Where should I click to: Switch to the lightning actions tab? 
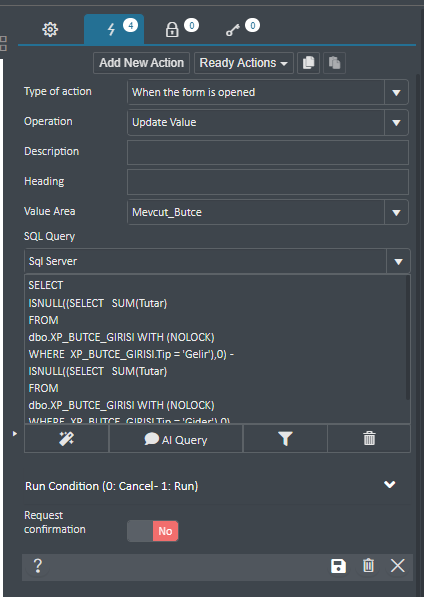114,29
